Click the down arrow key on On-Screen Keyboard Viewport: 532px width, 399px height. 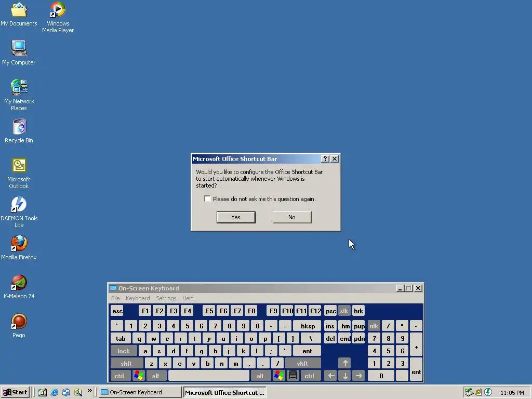(345, 376)
